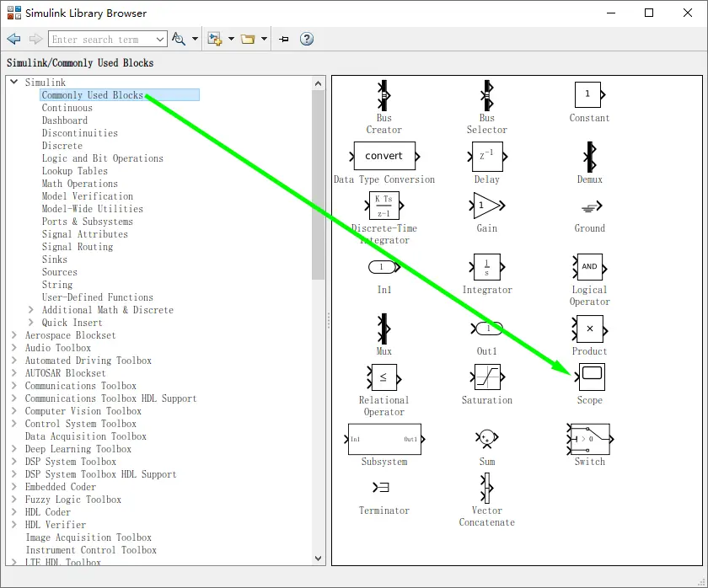Select the Switch block
This screenshot has height=588, width=708.
click(589, 439)
